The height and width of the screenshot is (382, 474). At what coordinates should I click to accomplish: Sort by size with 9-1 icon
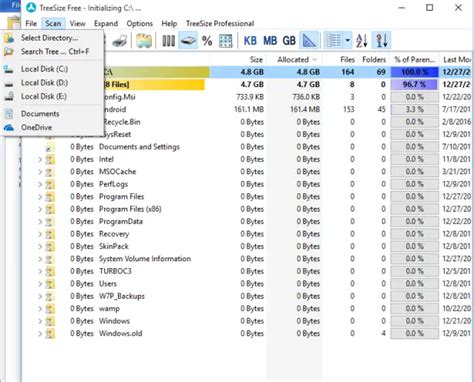click(381, 41)
